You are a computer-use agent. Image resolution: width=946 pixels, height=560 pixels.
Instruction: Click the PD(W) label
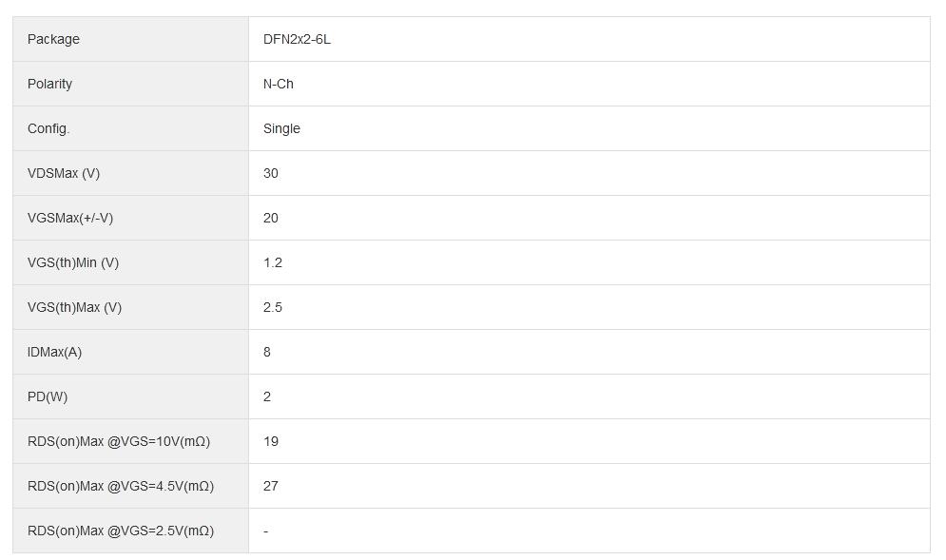coord(48,396)
